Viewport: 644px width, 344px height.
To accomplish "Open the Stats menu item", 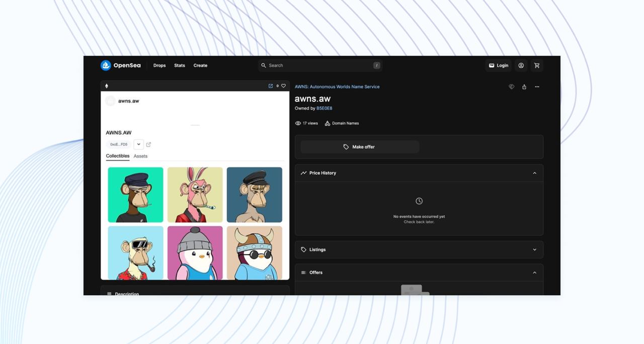I will click(180, 65).
